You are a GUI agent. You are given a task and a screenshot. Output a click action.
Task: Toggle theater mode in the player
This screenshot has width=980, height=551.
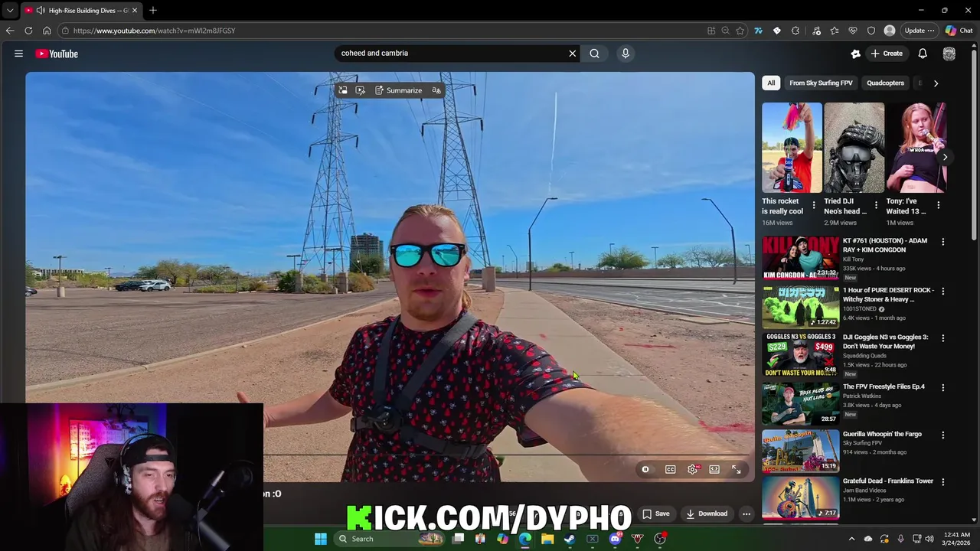pos(714,470)
